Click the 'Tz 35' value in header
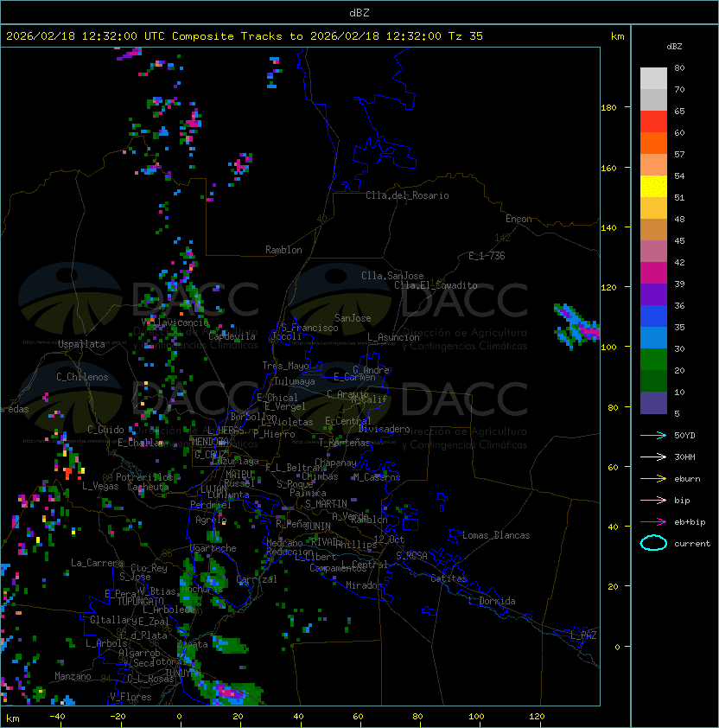 pyautogui.click(x=466, y=36)
